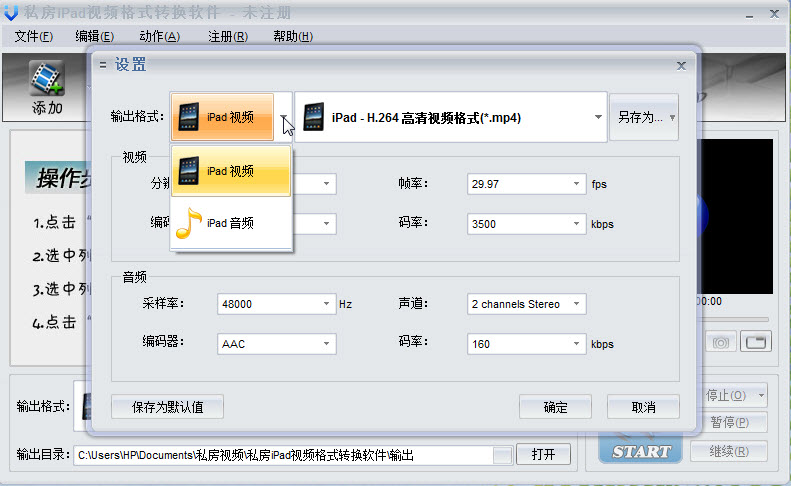This screenshot has width=791, height=486.
Task: Open the 文件(F) menu
Action: [x=33, y=36]
